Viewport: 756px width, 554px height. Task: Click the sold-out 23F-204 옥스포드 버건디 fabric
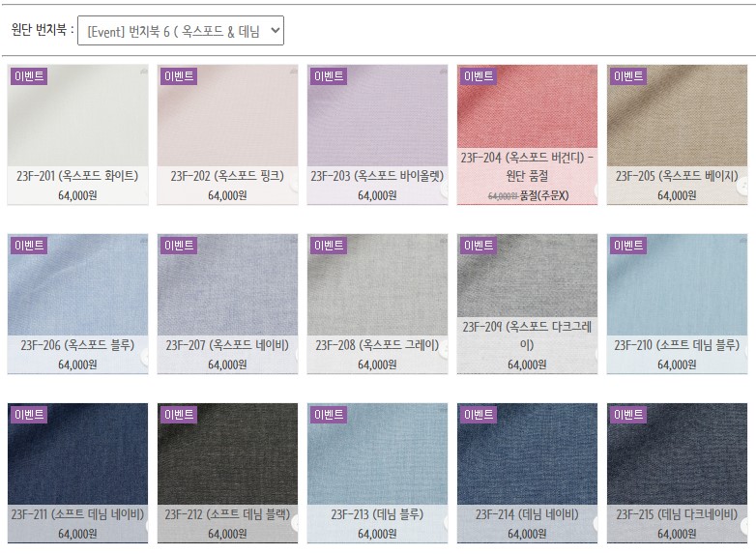click(527, 134)
